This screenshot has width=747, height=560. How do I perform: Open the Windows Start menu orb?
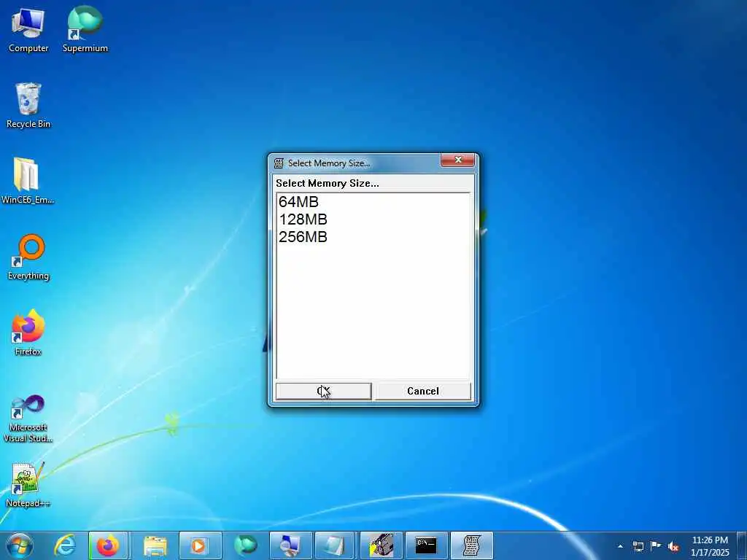[20, 545]
